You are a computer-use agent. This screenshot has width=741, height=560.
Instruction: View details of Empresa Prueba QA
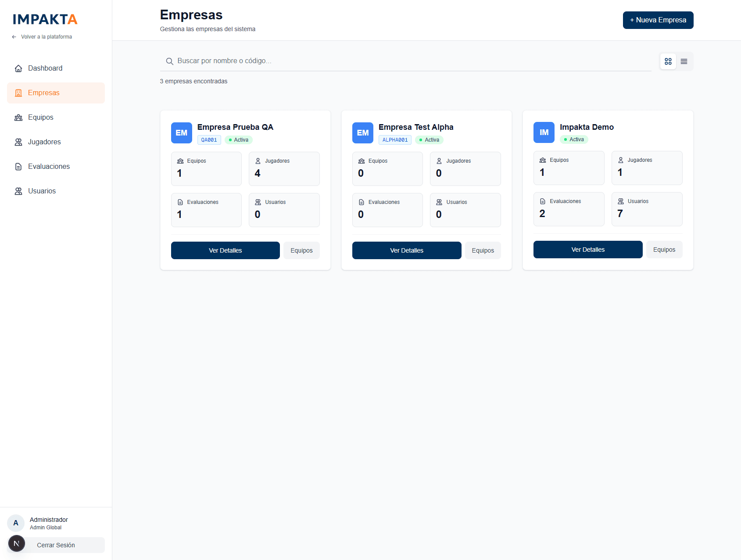point(225,250)
